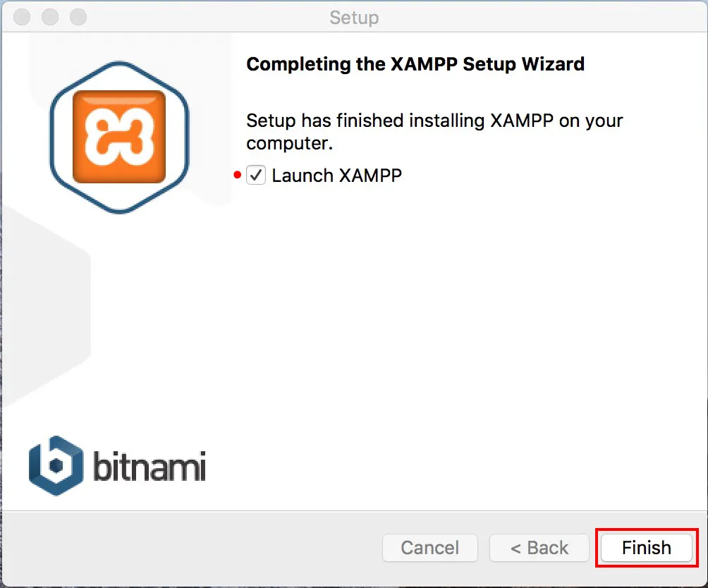This screenshot has height=588, width=708.
Task: Uncheck the Launch XAMPP checkbox
Action: tap(256, 175)
